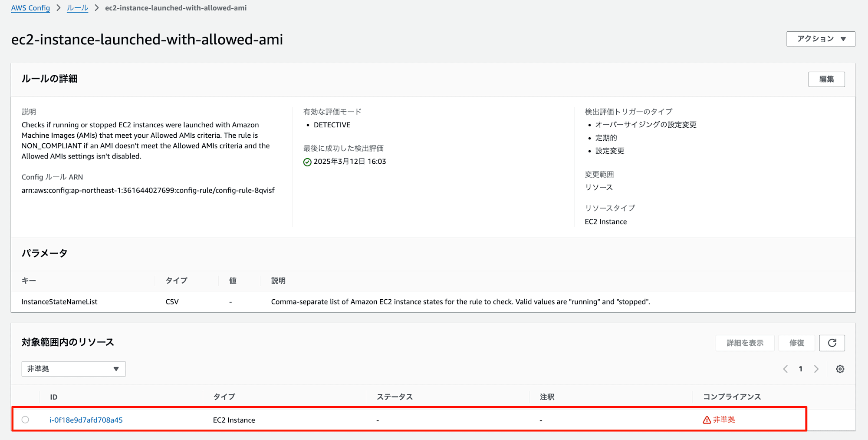The height and width of the screenshot is (440, 868).
Task: Click the CSV parameter type value
Action: click(x=172, y=302)
